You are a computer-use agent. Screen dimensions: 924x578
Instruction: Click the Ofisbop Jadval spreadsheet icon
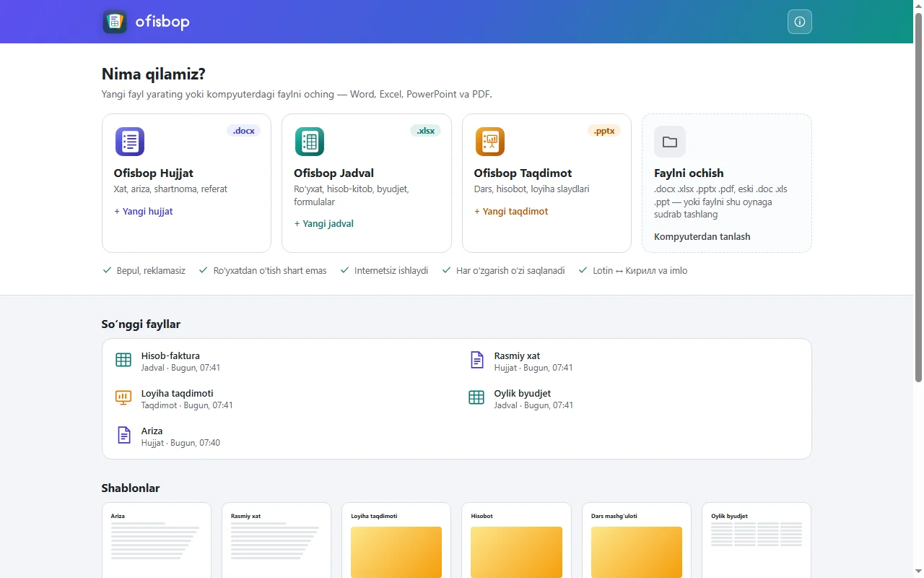(310, 142)
